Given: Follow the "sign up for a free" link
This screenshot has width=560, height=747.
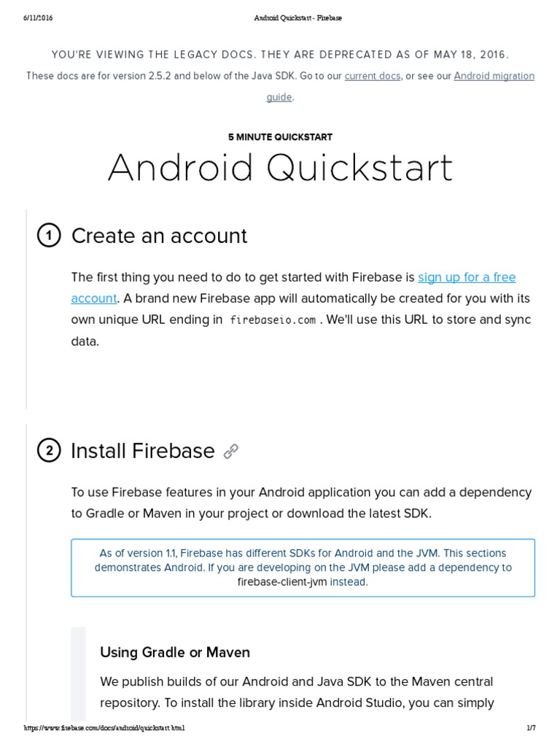Looking at the screenshot, I should 467,277.
